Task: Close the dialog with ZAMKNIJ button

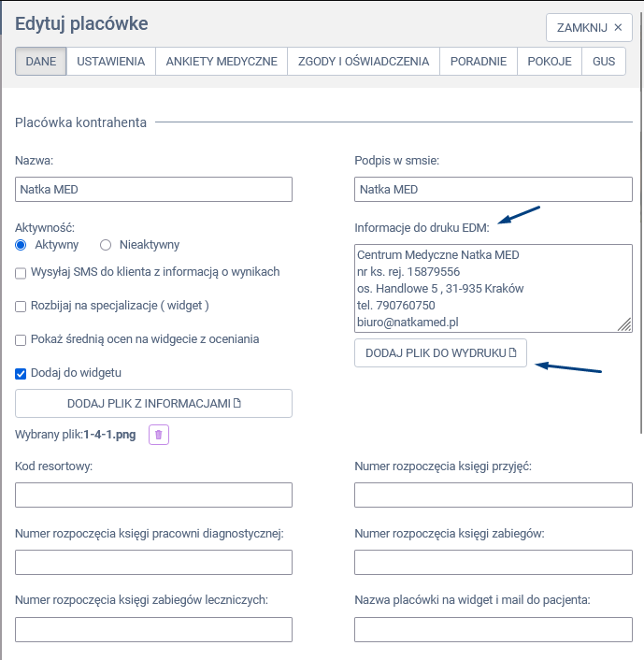Action: (x=589, y=27)
